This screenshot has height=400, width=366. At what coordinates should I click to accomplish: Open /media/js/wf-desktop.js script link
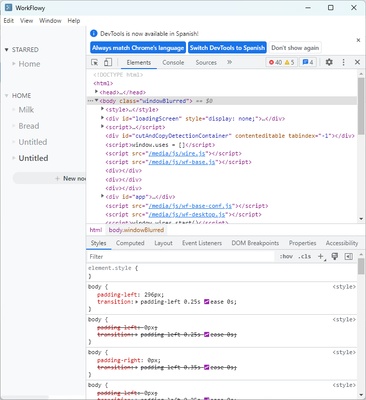click(188, 214)
